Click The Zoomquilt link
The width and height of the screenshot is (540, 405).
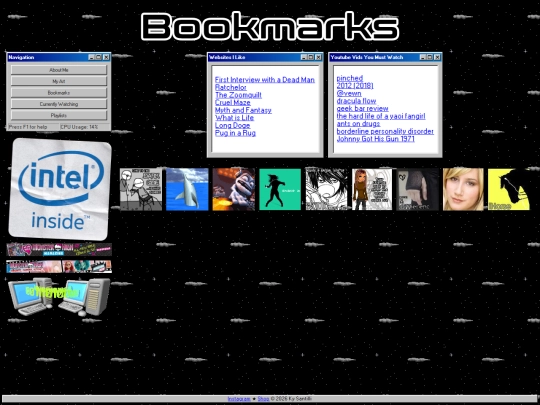(x=238, y=95)
